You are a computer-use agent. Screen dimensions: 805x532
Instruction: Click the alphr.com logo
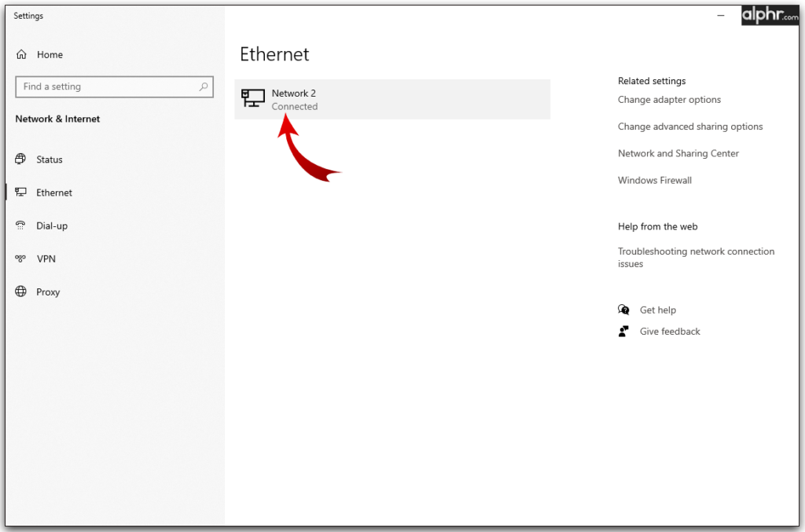pyautogui.click(x=770, y=14)
